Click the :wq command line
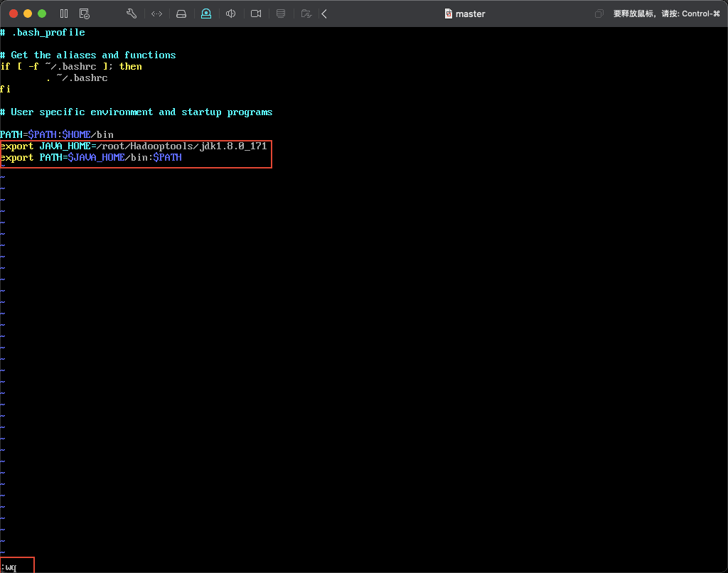This screenshot has height=573, width=728. click(x=9, y=567)
